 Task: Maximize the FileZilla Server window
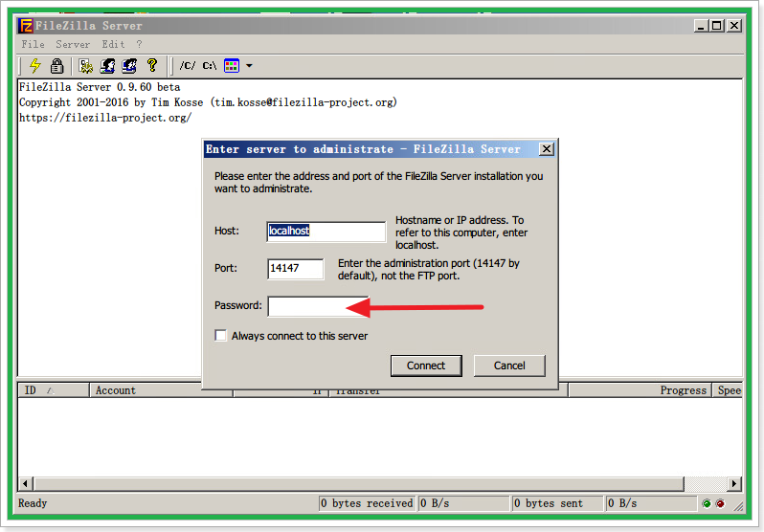pos(717,25)
